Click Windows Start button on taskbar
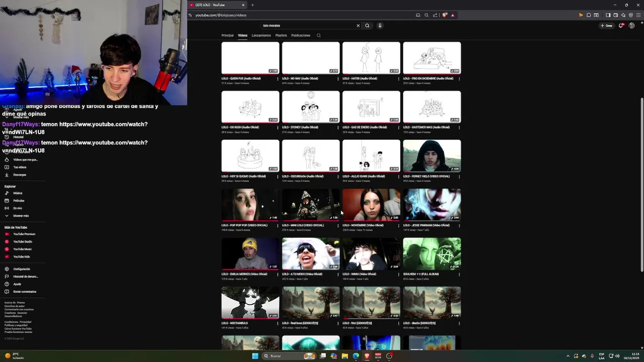This screenshot has height=362, width=644. coord(255,356)
